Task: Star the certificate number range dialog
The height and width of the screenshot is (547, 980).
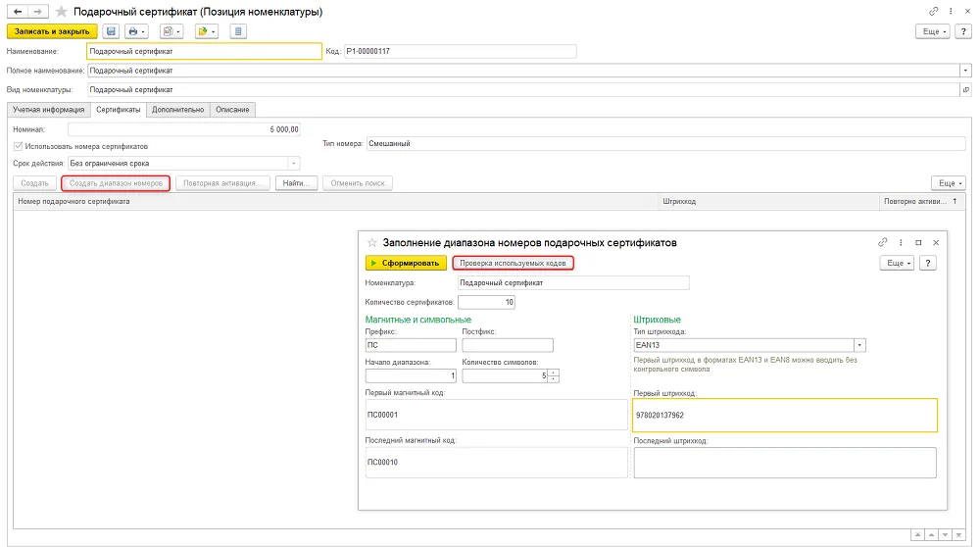Action: (x=371, y=242)
